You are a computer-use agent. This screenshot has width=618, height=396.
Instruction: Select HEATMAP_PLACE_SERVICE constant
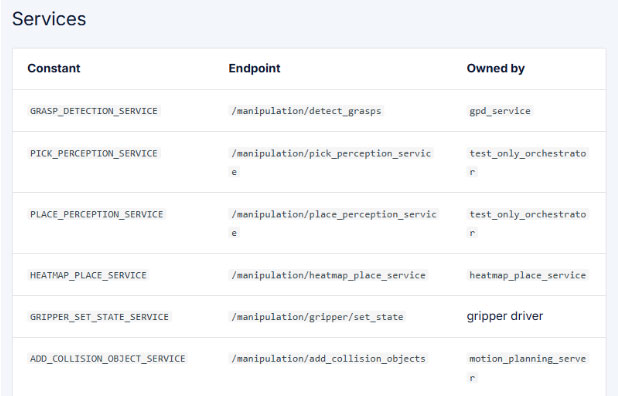coord(88,275)
